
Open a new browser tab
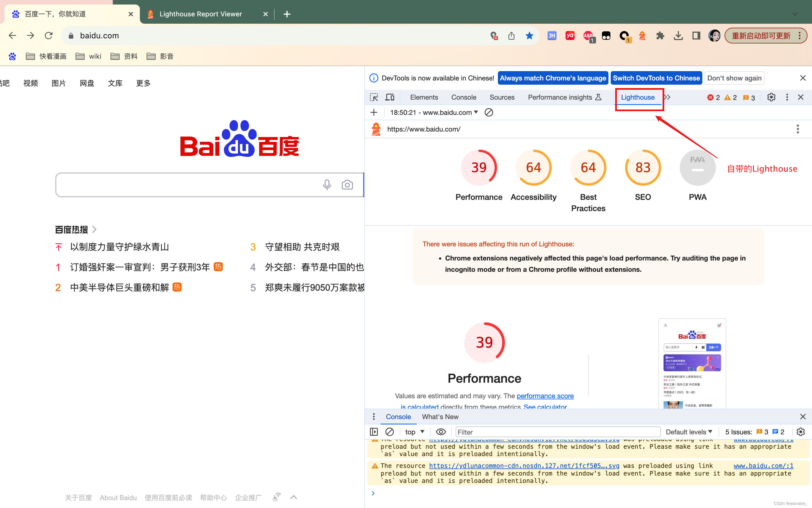click(287, 14)
